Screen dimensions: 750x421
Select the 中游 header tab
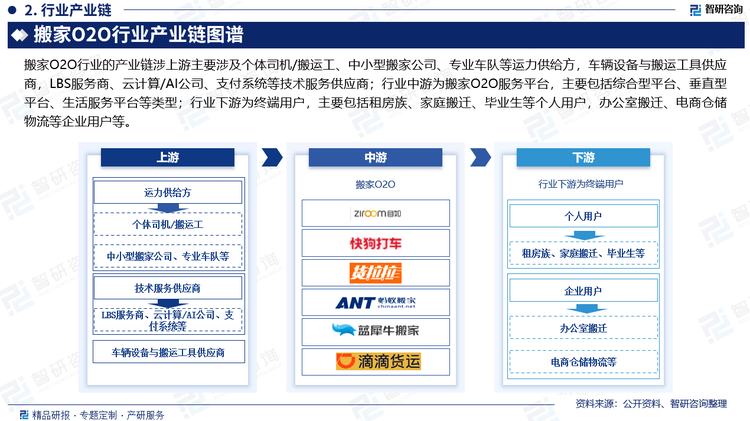[375, 157]
